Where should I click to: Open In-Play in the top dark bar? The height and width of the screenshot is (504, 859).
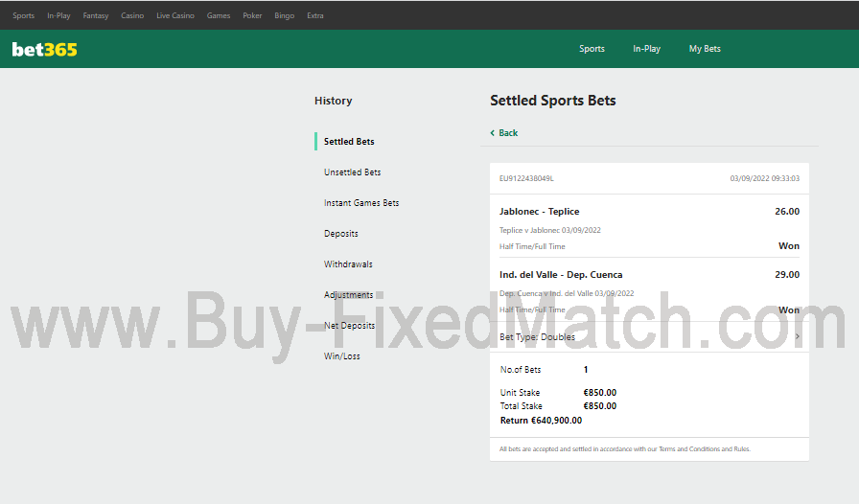click(58, 15)
